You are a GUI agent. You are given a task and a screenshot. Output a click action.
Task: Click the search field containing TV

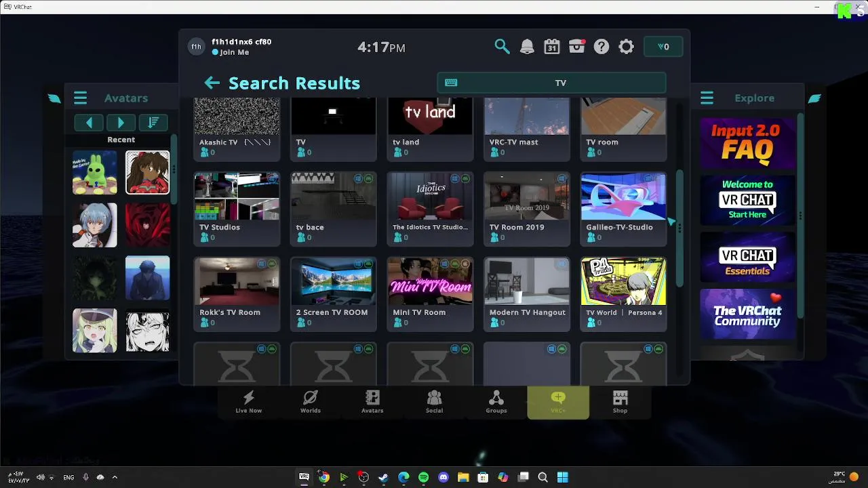551,83
